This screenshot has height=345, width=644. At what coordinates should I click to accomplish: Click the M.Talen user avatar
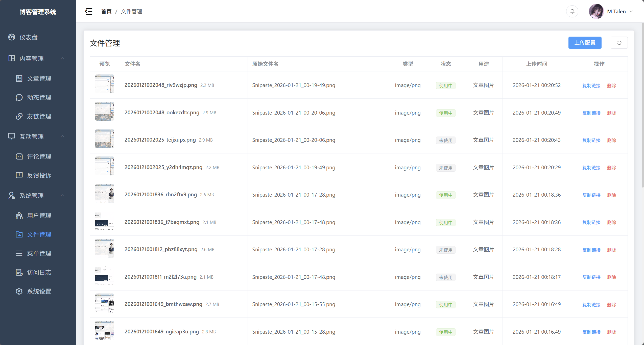click(x=596, y=11)
